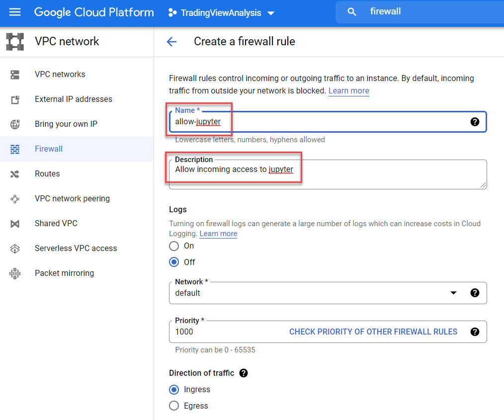Open the Routes section

[x=47, y=173]
